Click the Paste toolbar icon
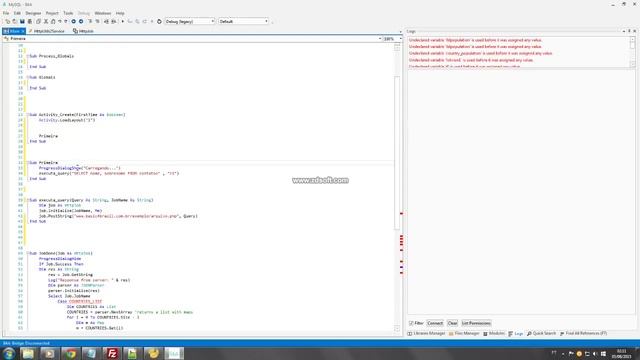640x360 pixels. pos(53,21)
